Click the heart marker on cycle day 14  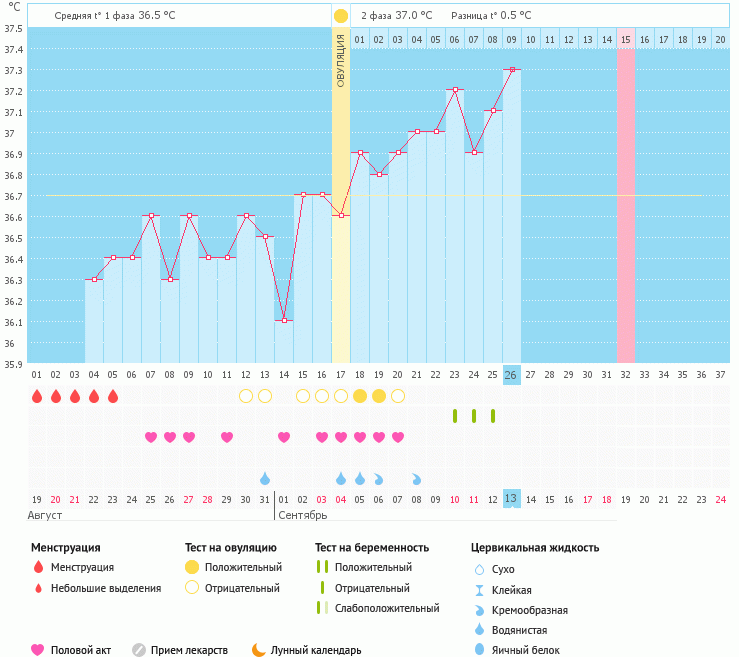point(284,437)
